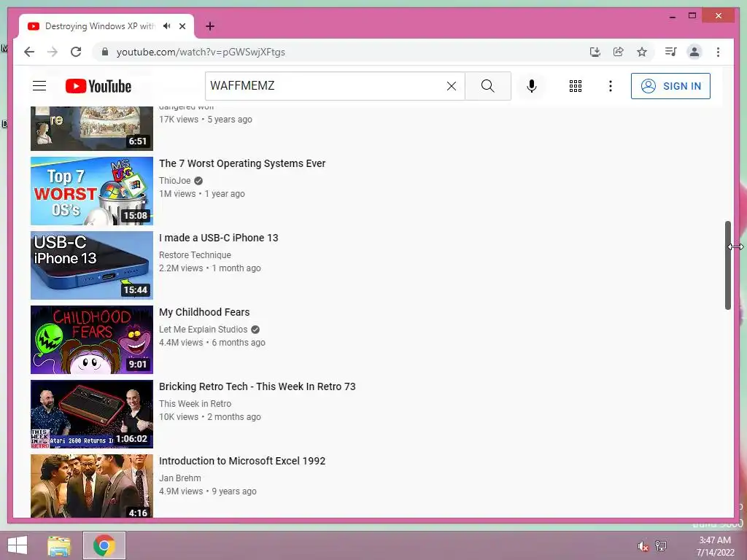Open Introduction to Microsoft Excel 1992

(x=242, y=461)
